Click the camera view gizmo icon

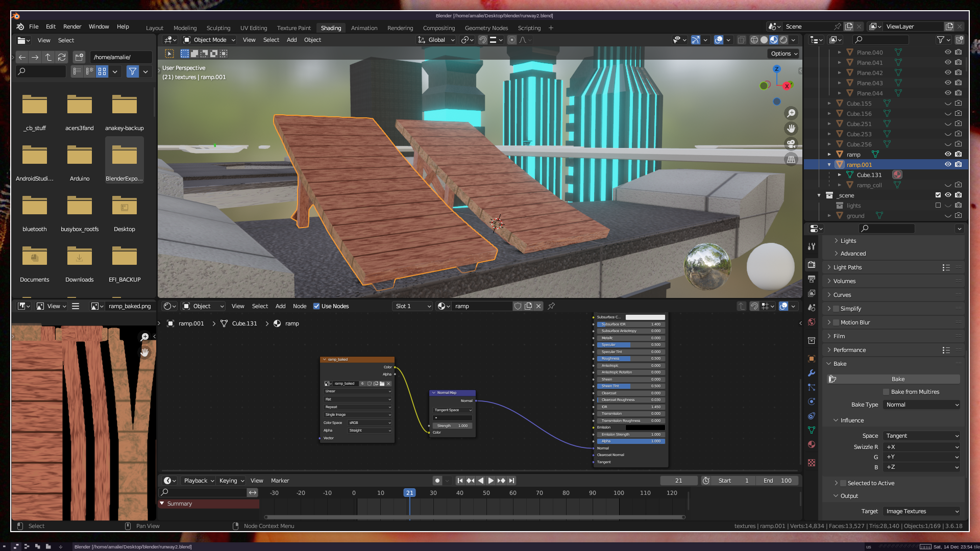[x=791, y=144]
